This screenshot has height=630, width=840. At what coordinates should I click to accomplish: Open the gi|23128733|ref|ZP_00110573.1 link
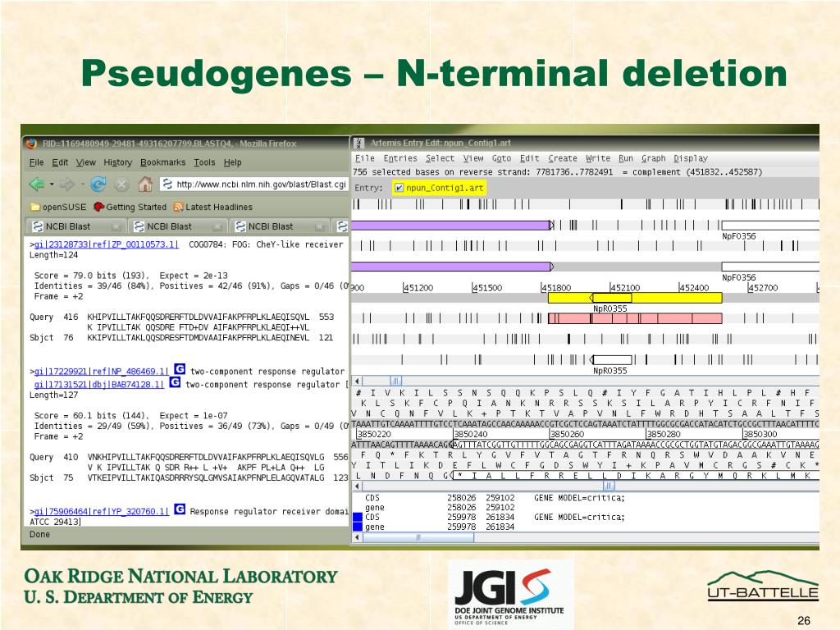[x=106, y=244]
